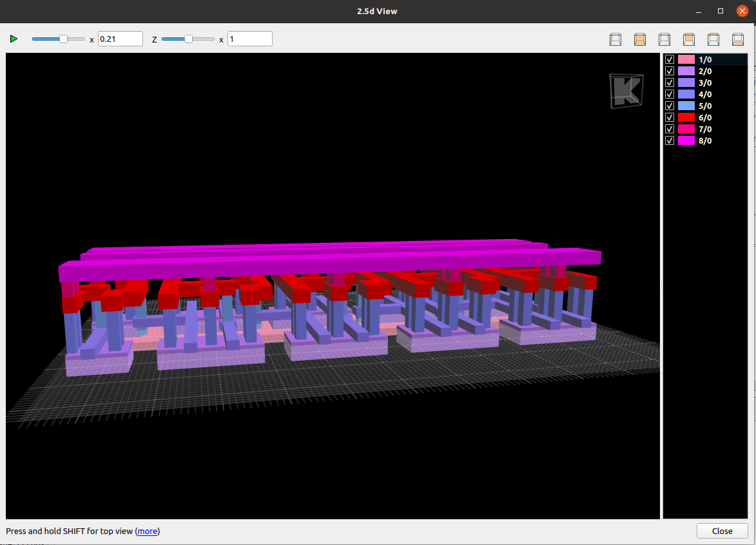Click the green play button to run the script
The height and width of the screenshot is (545, 756).
14,39
